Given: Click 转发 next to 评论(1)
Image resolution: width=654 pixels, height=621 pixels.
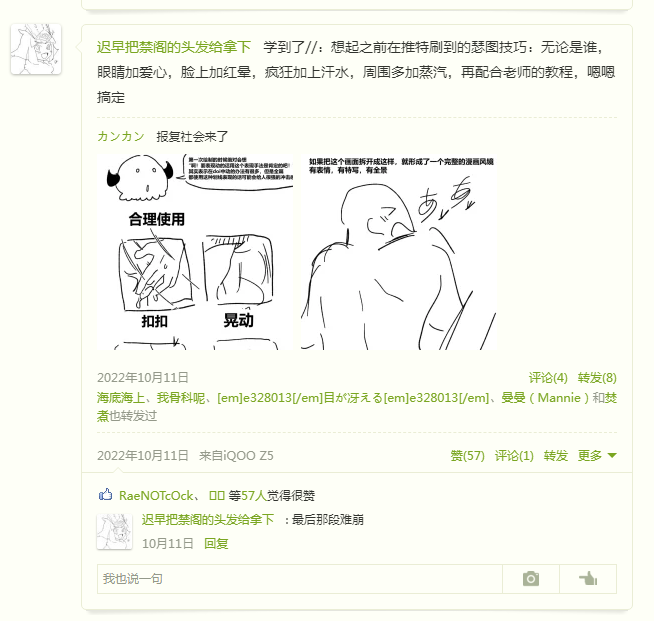Looking at the screenshot, I should [556, 455].
